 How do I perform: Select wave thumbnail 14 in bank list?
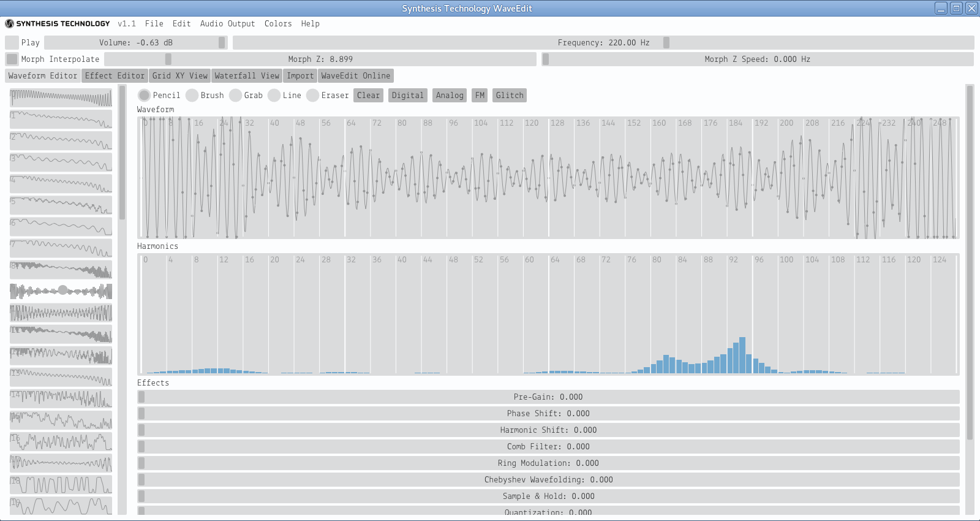(61, 398)
